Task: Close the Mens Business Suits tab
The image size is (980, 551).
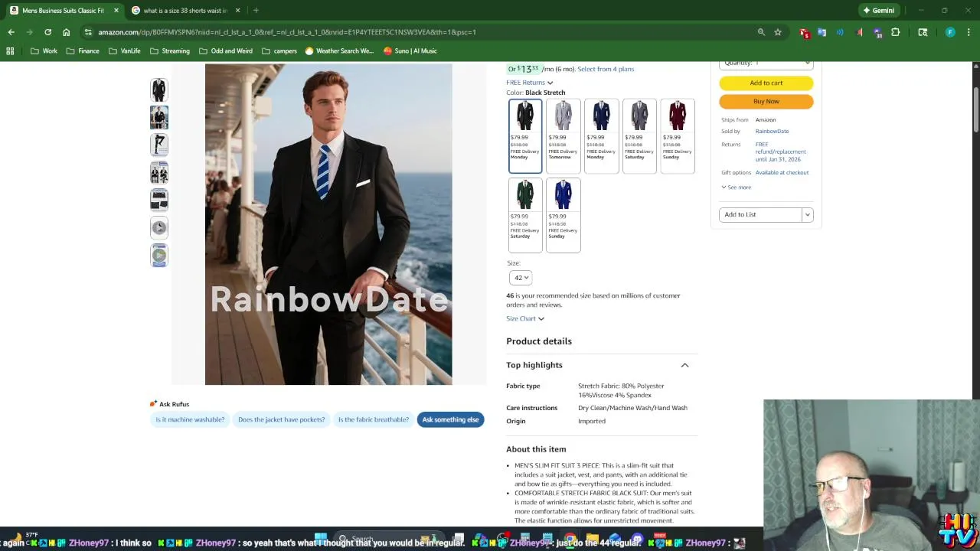Action: tap(116, 11)
